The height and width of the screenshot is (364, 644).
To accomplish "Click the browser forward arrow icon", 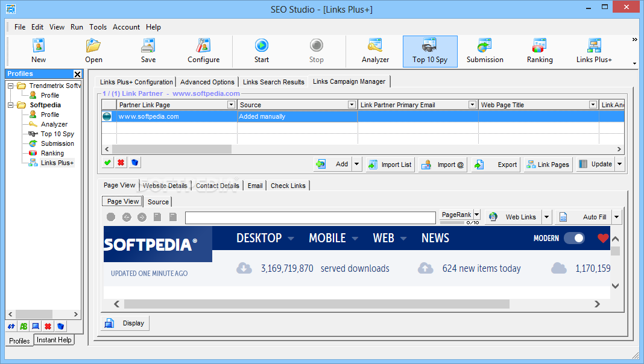I will 142,217.
